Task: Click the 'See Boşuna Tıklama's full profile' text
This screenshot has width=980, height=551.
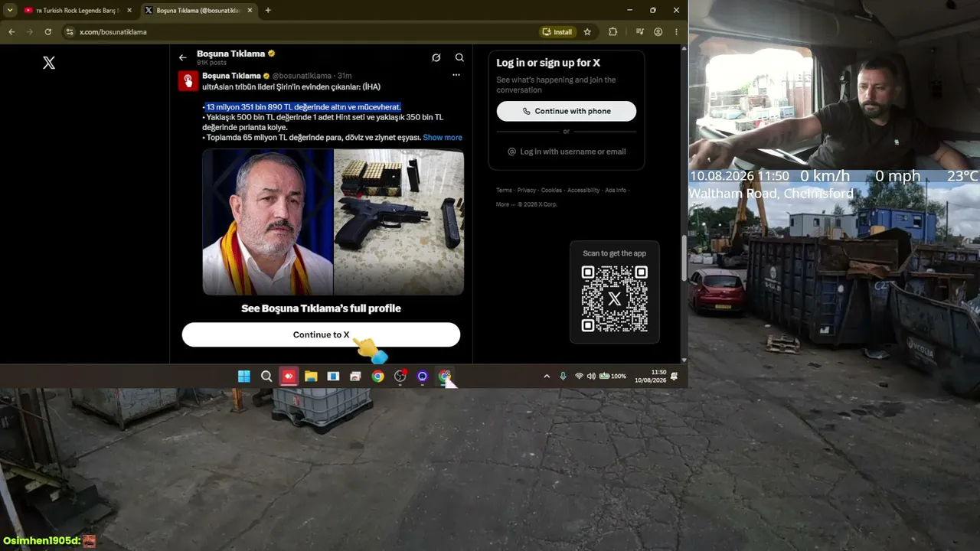Action: (321, 308)
